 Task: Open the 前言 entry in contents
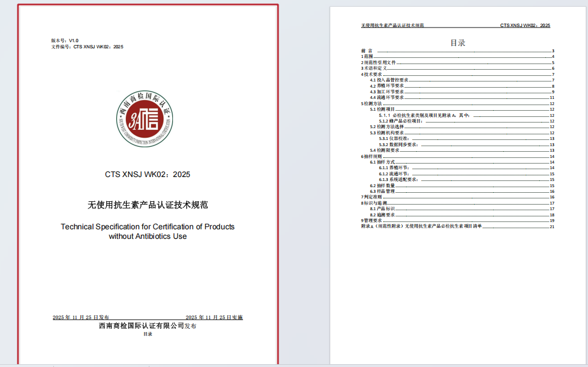[x=367, y=51]
